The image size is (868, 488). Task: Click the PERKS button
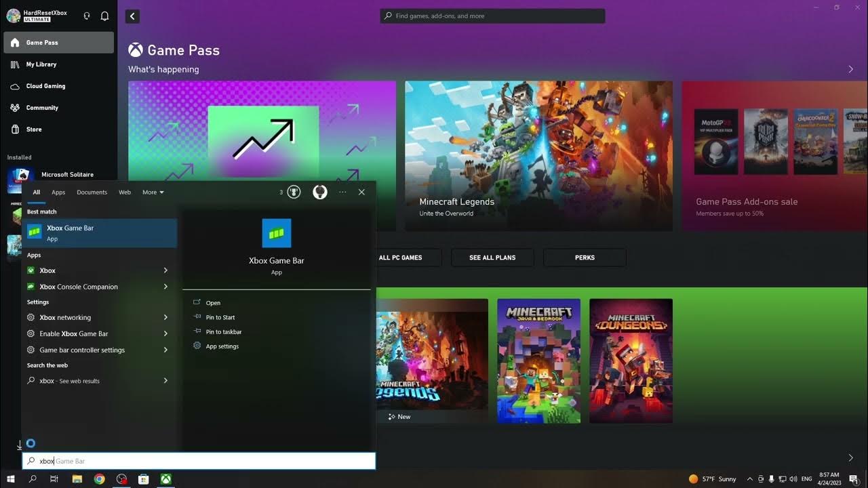tap(585, 258)
